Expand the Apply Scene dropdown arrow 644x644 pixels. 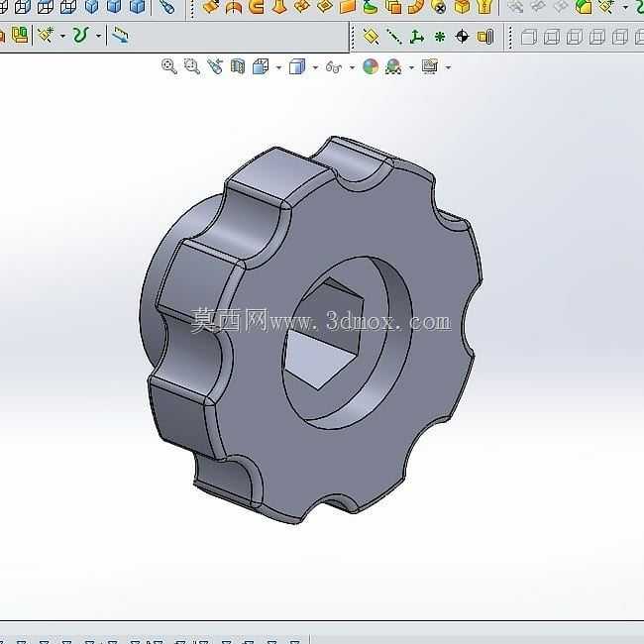coord(411,67)
